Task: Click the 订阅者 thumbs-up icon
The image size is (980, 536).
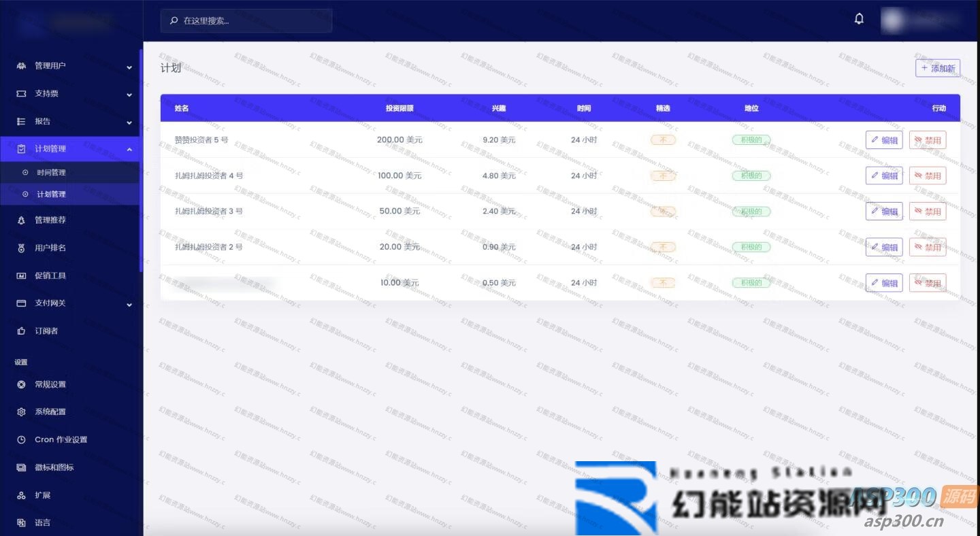Action: (21, 331)
